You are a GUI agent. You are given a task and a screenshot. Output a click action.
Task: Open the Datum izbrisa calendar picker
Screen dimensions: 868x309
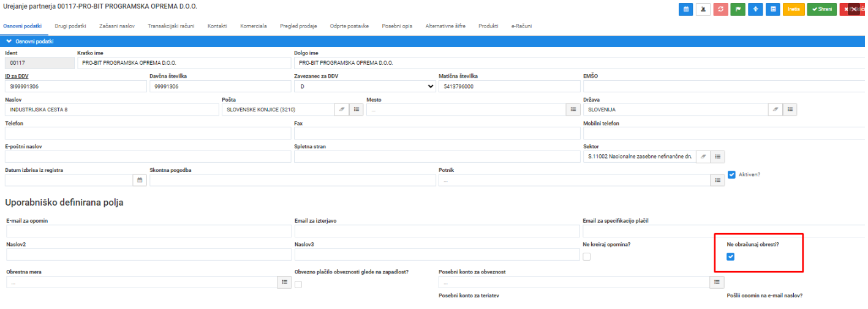pos(140,180)
